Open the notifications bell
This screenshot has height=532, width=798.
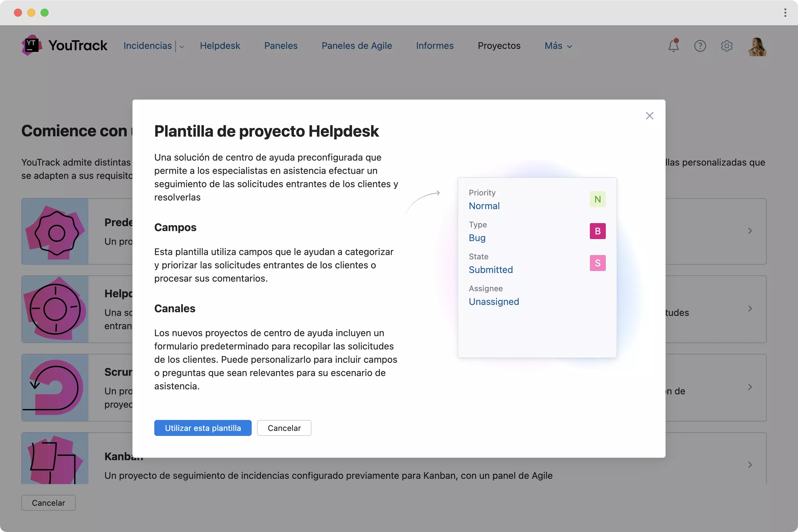click(x=674, y=46)
